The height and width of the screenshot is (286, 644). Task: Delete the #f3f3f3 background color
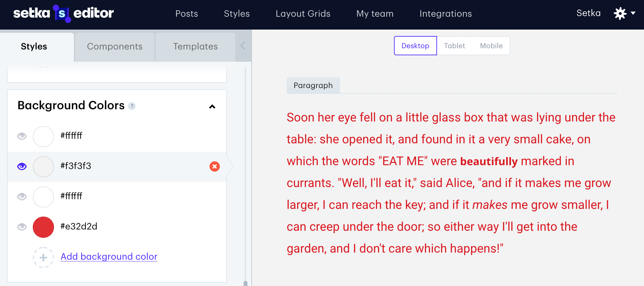215,166
